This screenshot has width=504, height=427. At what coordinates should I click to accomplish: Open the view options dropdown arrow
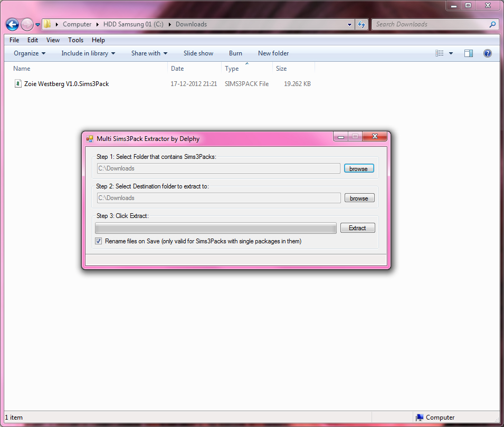[451, 53]
